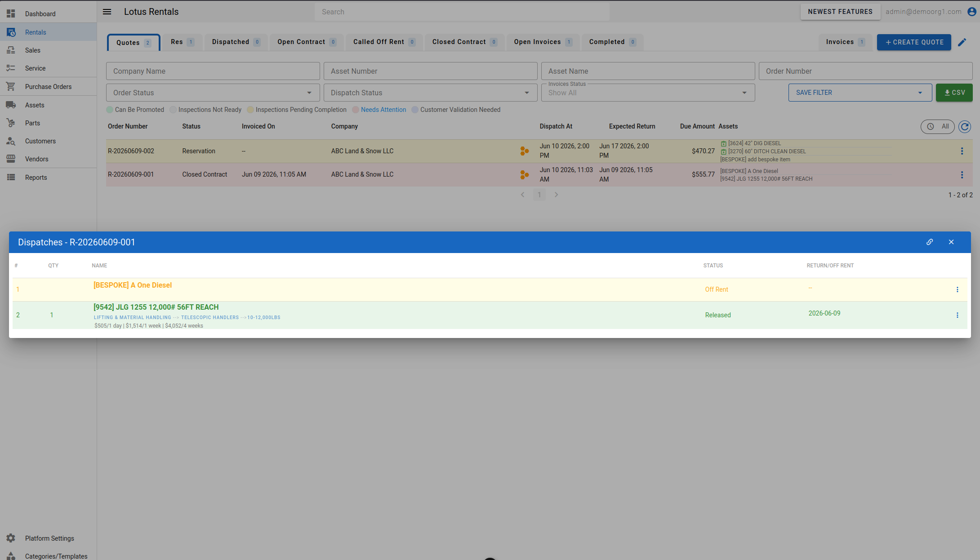Screen dimensions: 980x560
Task: Switch to the Quotes tab
Action: [x=134, y=43]
